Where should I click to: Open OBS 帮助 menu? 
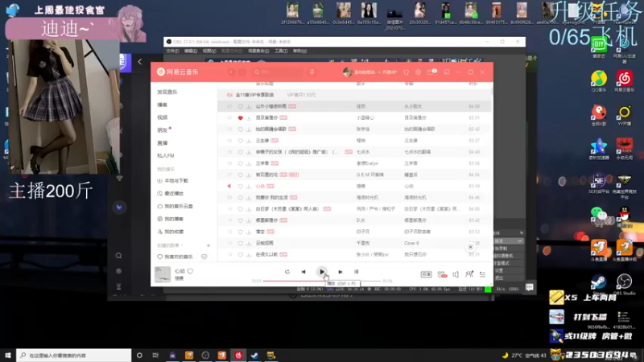[299, 51]
